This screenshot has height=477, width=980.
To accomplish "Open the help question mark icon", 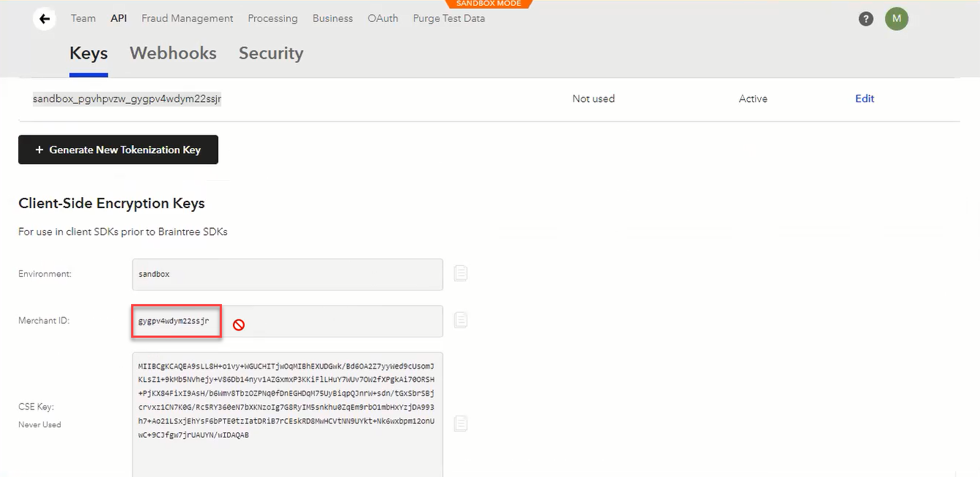I will coord(866,19).
